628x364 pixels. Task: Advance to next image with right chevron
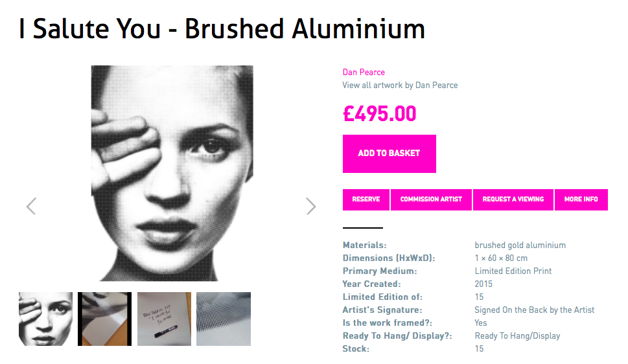coord(311,206)
